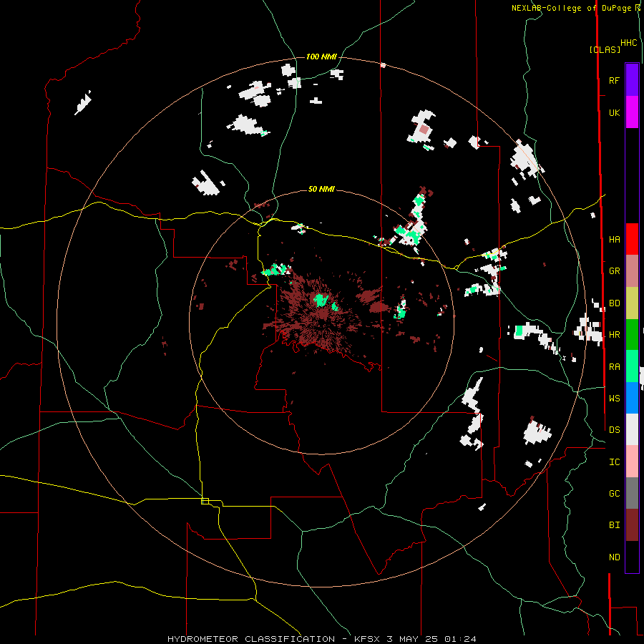Select the GR dusty-pink legend swatch

(x=632, y=270)
